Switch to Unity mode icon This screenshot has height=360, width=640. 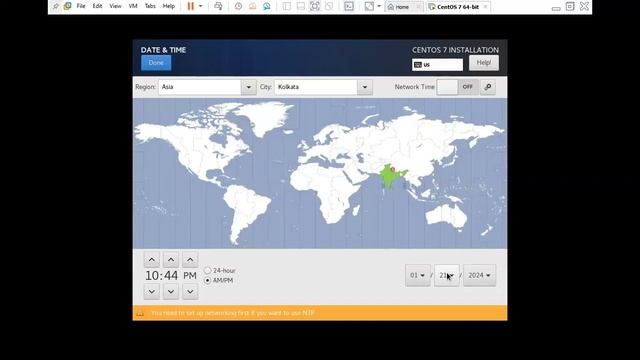pos(329,6)
